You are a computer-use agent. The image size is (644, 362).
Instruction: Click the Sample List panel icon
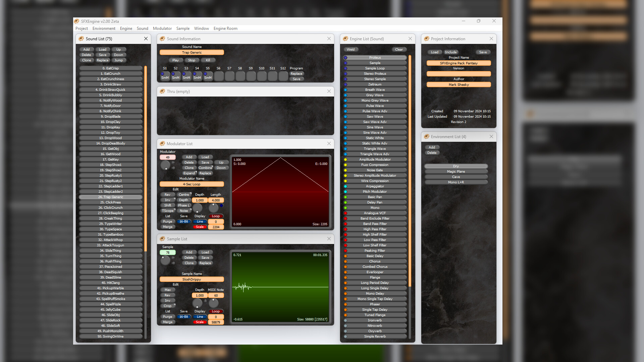163,239
